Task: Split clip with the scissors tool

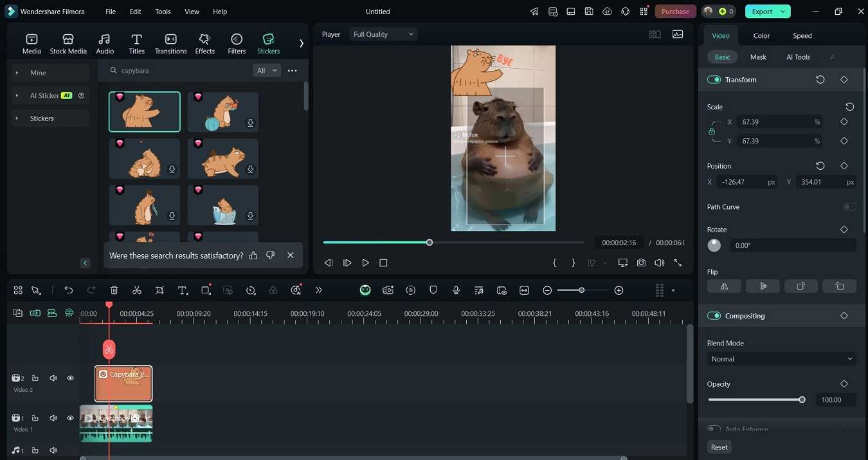Action: coord(137,290)
